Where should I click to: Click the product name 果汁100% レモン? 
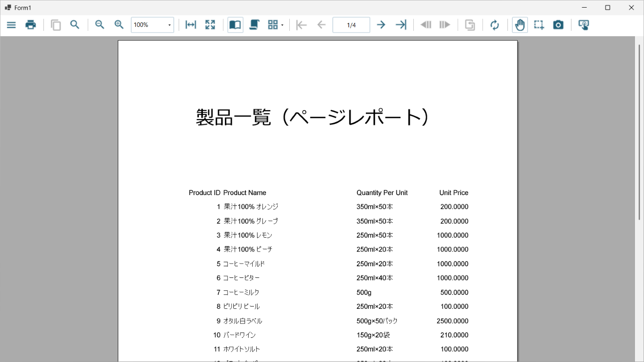click(248, 235)
